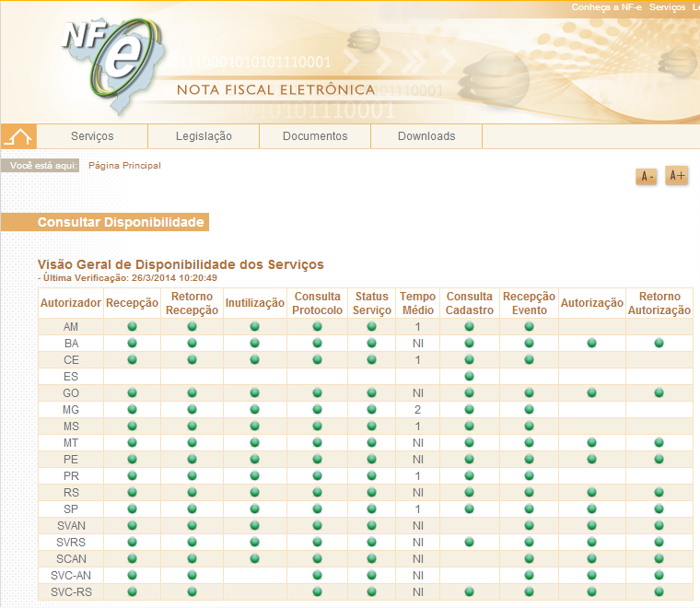
Task: Click SVC-RS Recepção Evento status dot
Action: 529,591
